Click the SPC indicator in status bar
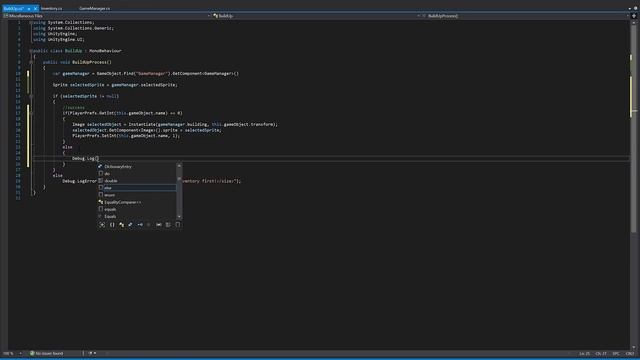The width and height of the screenshot is (640, 360). (616, 353)
